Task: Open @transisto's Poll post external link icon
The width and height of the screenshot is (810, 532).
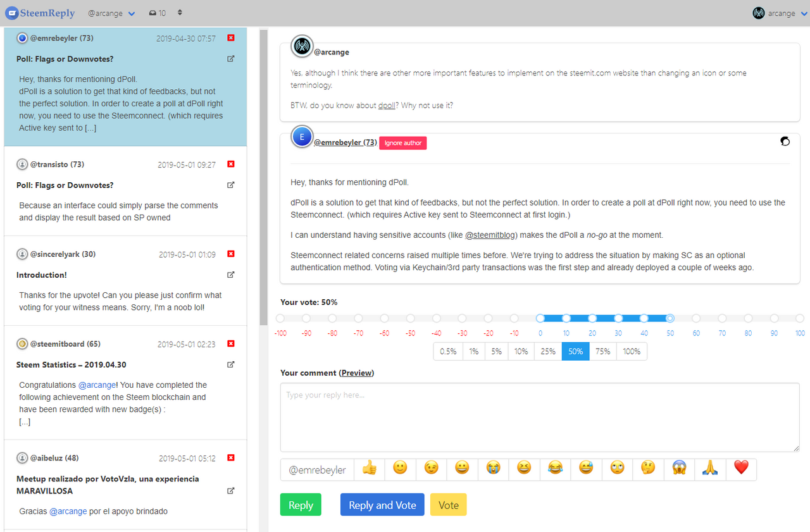Action: pyautogui.click(x=231, y=185)
